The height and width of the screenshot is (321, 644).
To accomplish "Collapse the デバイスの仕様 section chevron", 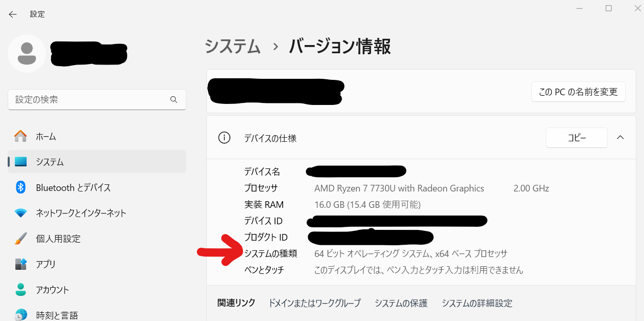I will tap(620, 138).
